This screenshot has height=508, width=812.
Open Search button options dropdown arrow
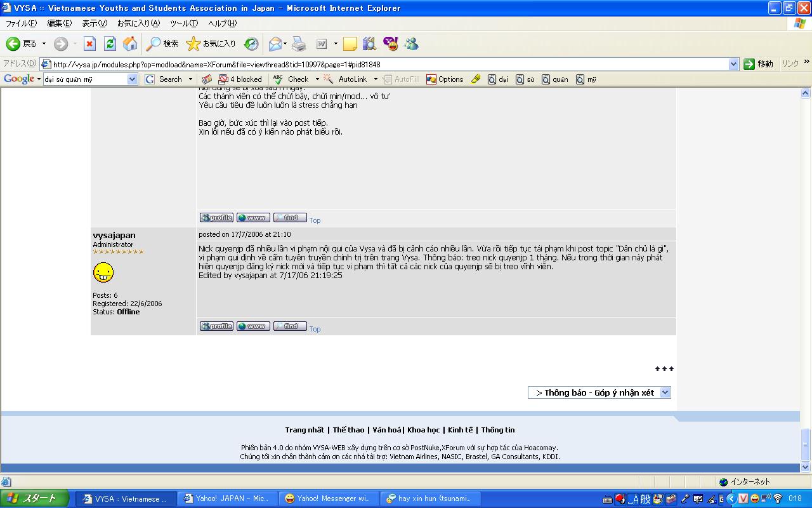pos(190,79)
